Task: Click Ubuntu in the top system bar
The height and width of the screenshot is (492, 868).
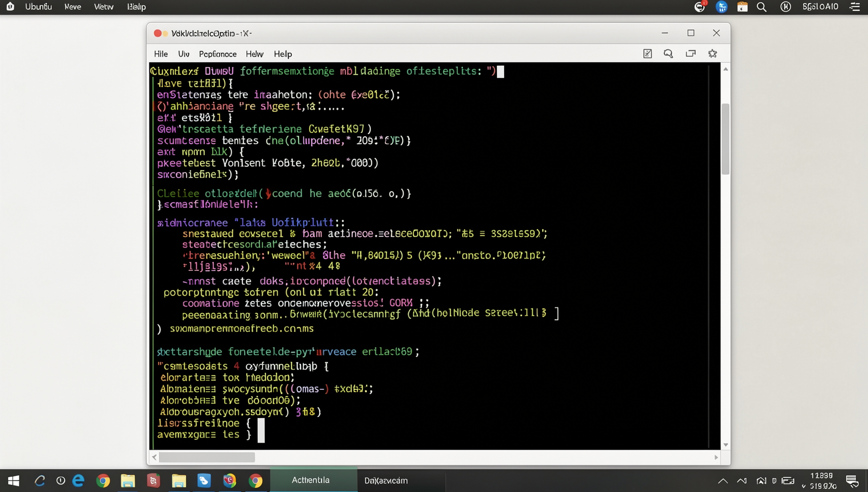Action: click(x=39, y=7)
